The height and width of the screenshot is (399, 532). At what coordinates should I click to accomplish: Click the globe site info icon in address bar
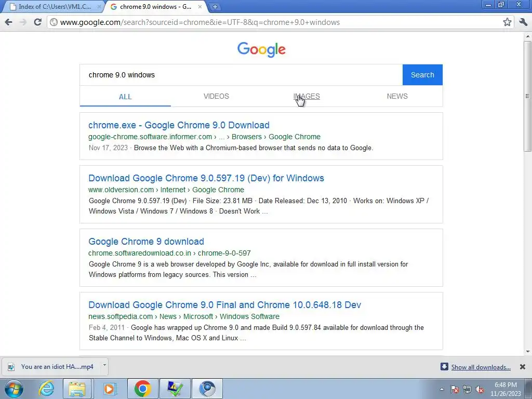[54, 22]
